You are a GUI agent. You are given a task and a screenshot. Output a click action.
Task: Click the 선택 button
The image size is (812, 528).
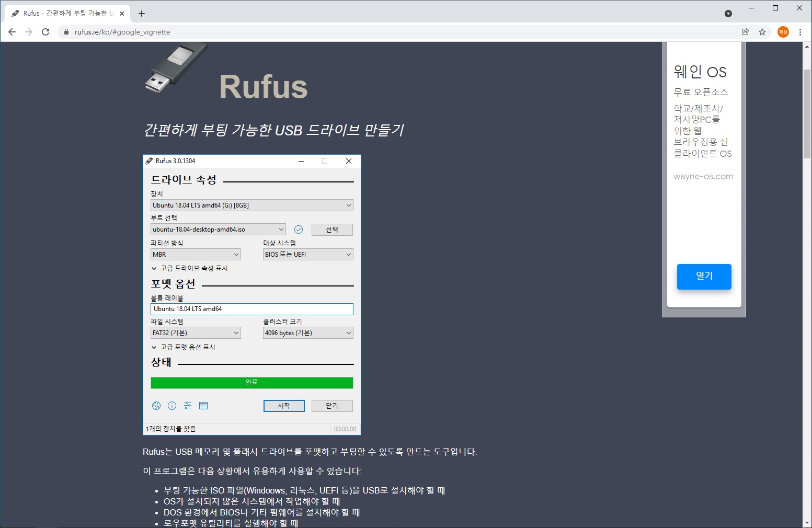point(332,229)
